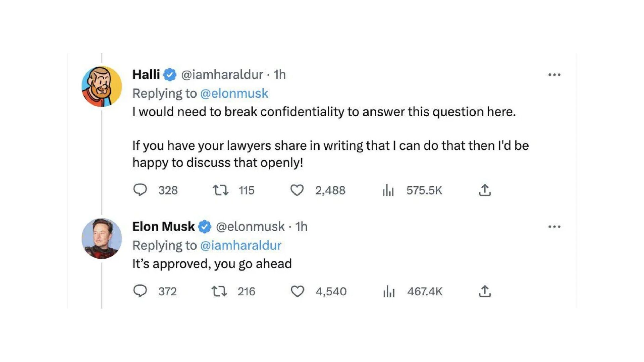Screen dimensions: 644x362
Task: Reply to Elon Musk's tweet via comment icon
Action: point(140,291)
